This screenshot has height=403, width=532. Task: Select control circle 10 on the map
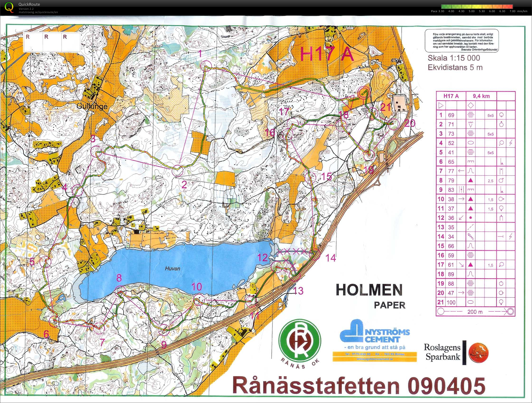click(199, 300)
